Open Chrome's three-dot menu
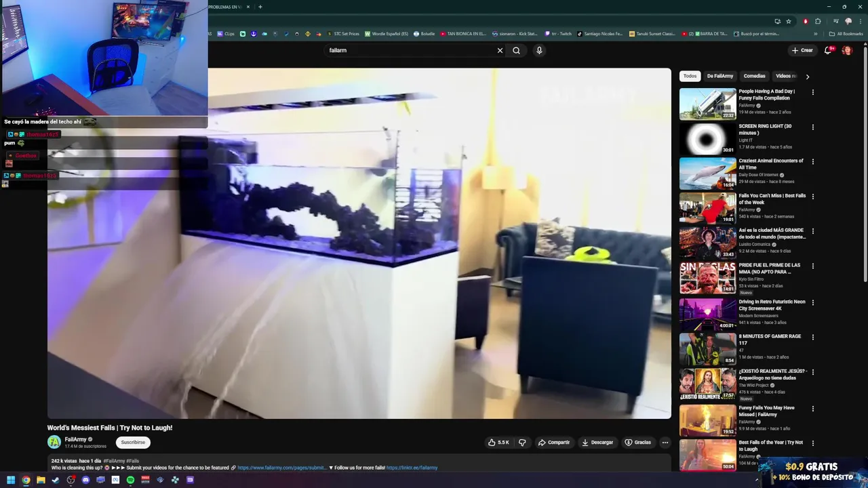868x488 pixels. 860,21
